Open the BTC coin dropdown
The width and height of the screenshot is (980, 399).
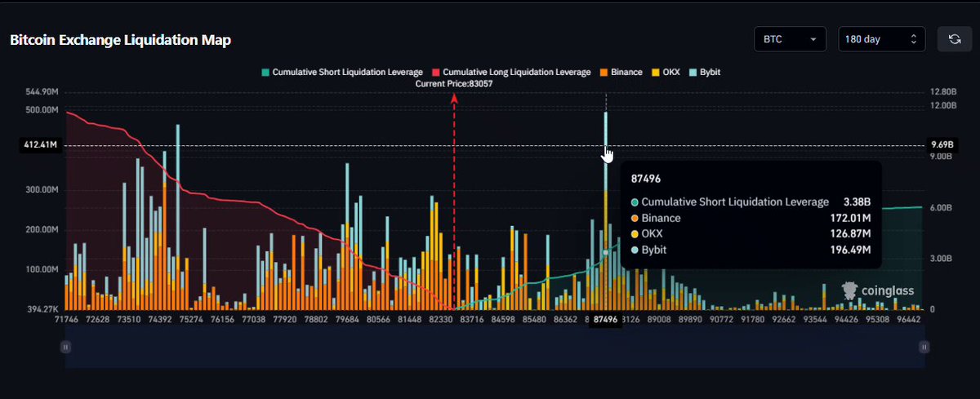pos(790,39)
